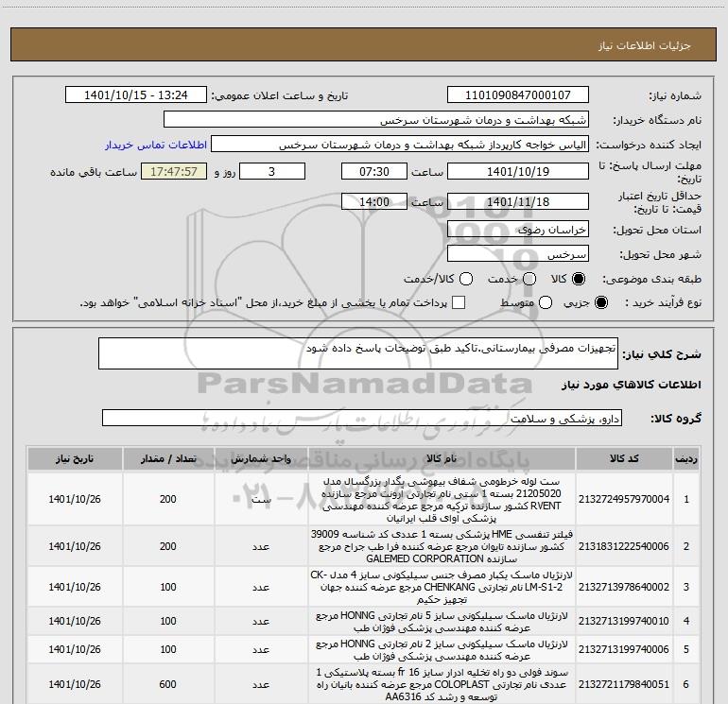728x704 pixels.
Task: Click need date 1401/10/26 in row 1
Action: (75, 499)
